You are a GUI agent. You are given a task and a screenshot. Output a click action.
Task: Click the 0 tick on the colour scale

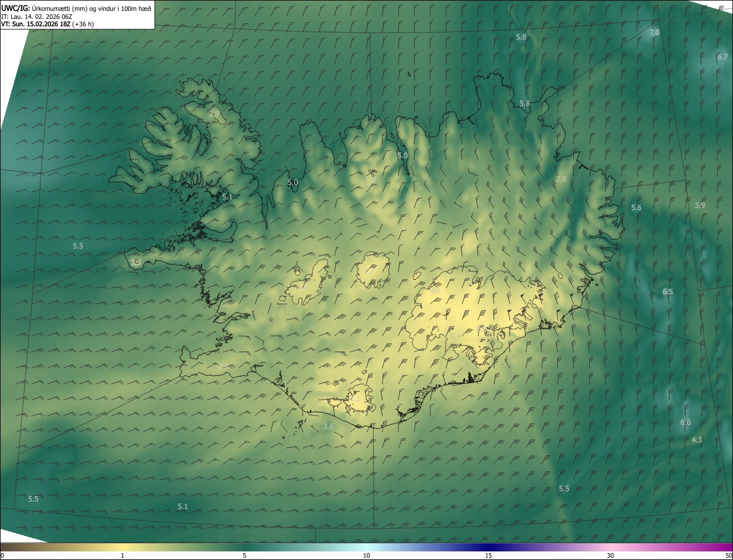tap(2, 555)
